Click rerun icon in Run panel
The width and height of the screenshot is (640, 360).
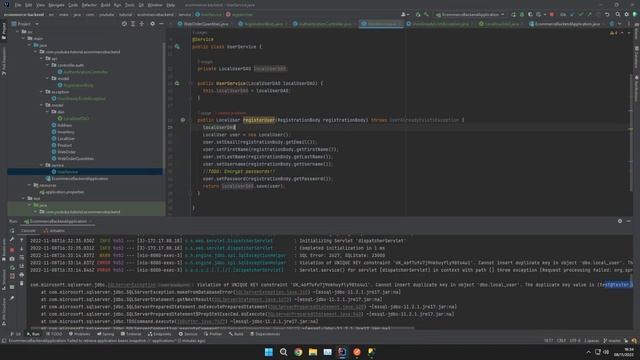pyautogui.click(x=12, y=231)
